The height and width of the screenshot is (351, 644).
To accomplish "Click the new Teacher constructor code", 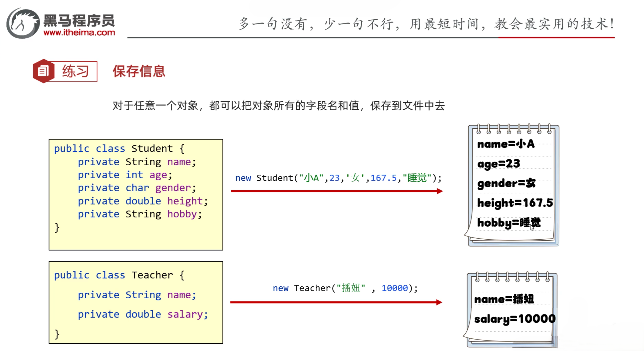I will point(345,288).
